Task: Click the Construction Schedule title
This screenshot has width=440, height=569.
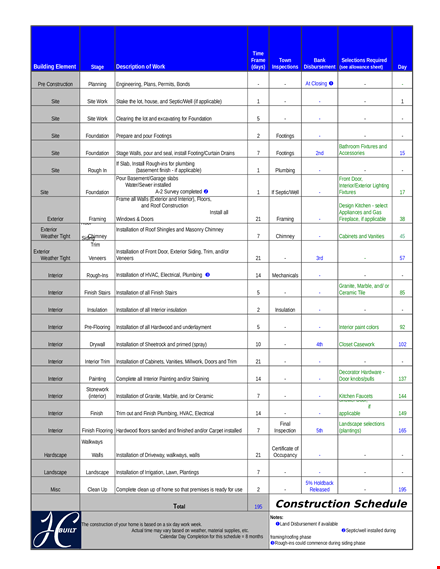Action: point(341,504)
